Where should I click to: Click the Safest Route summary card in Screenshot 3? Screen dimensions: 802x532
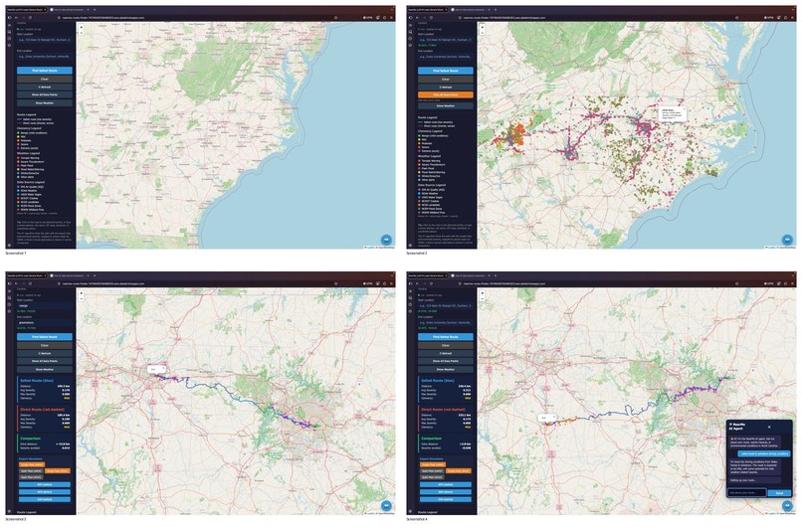click(45, 389)
